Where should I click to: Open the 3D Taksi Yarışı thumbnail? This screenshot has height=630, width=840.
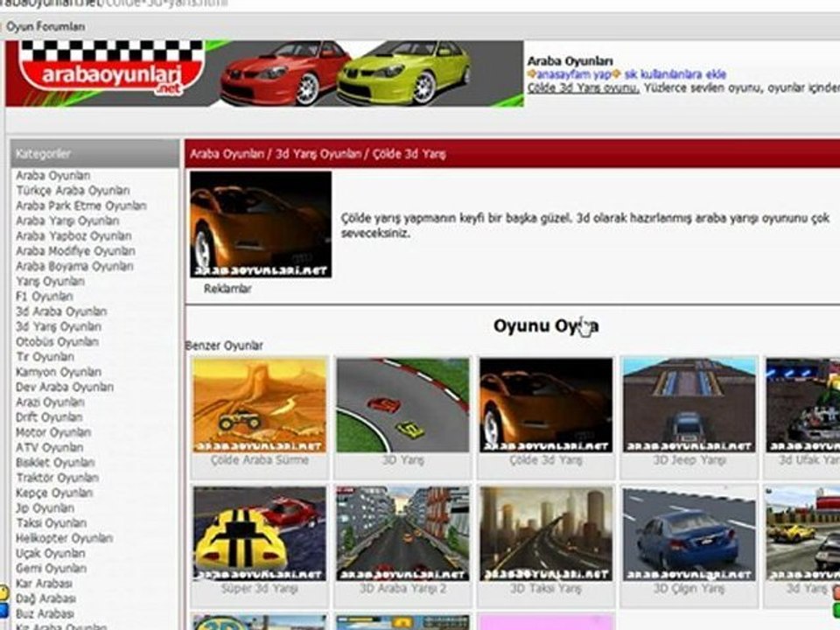(x=546, y=534)
